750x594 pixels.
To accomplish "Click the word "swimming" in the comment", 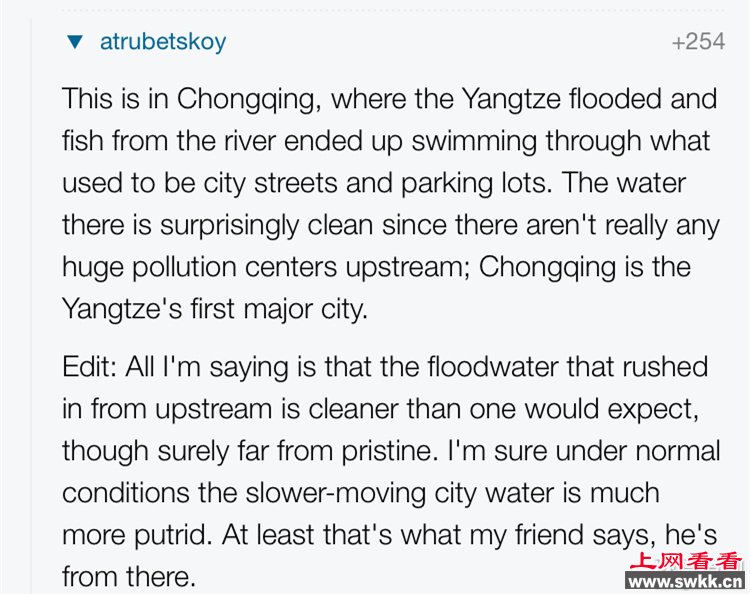I will (474, 142).
